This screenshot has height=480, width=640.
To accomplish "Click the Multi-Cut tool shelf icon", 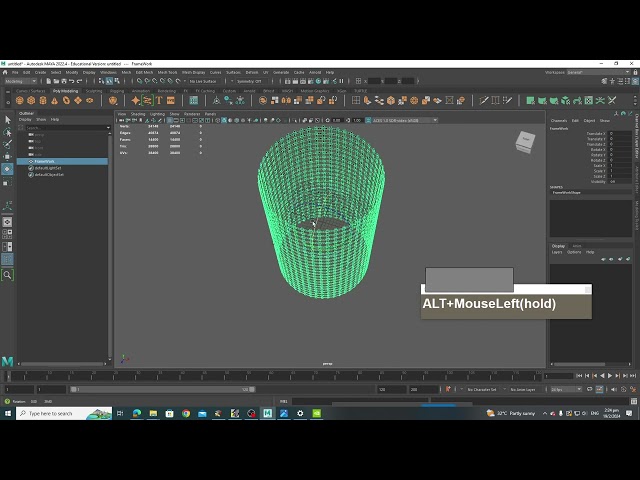I will (484, 100).
